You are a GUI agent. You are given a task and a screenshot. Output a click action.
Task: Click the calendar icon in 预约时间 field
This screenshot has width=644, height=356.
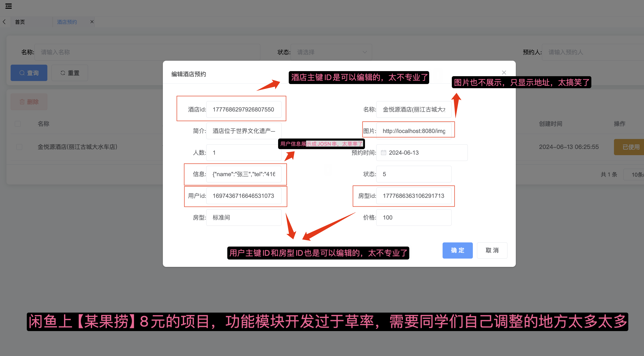click(383, 153)
